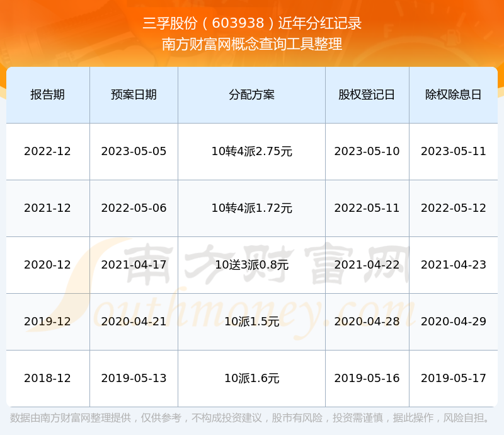Select record date 2019-05-16
The height and width of the screenshot is (435, 504).
coord(367,378)
